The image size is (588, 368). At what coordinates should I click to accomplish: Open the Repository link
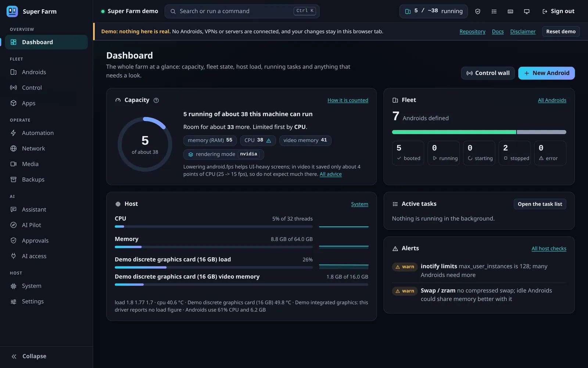coord(472,32)
